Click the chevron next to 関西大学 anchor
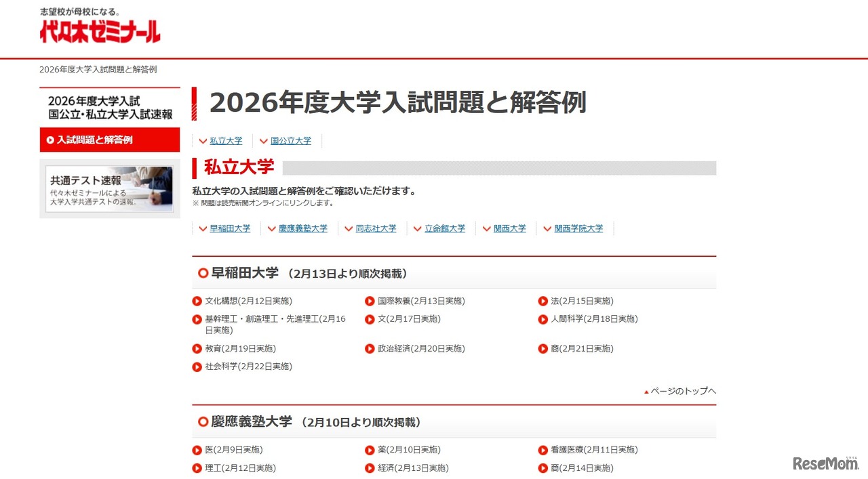This screenshot has width=868, height=479. click(486, 229)
